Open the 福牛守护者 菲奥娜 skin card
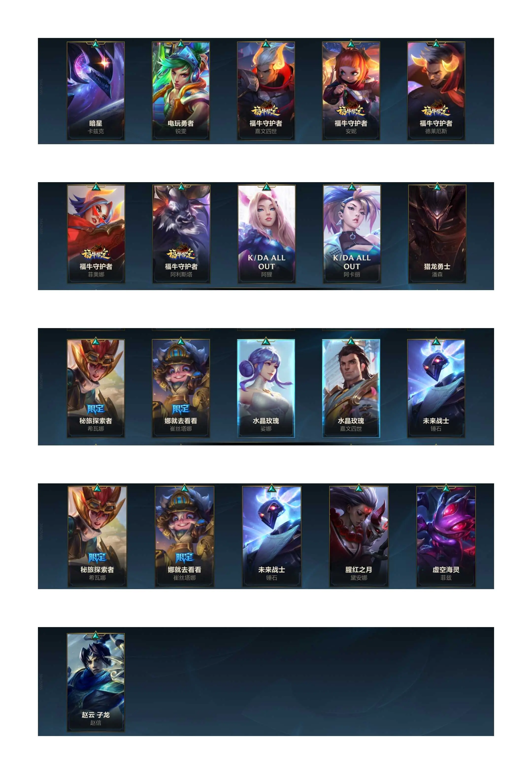This screenshot has width=532, height=774. [96, 234]
